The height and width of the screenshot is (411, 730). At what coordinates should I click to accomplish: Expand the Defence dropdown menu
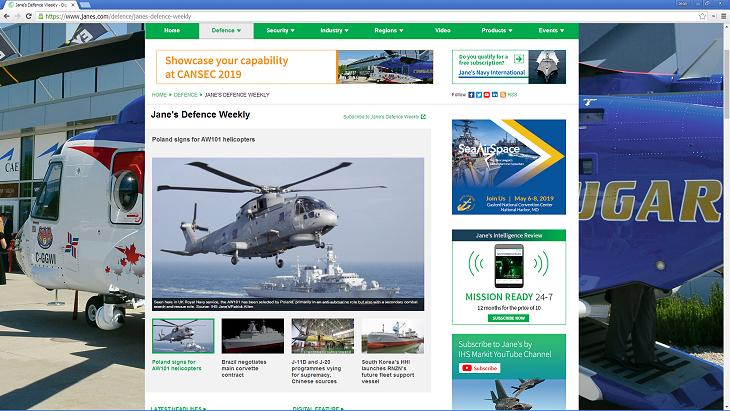click(226, 30)
